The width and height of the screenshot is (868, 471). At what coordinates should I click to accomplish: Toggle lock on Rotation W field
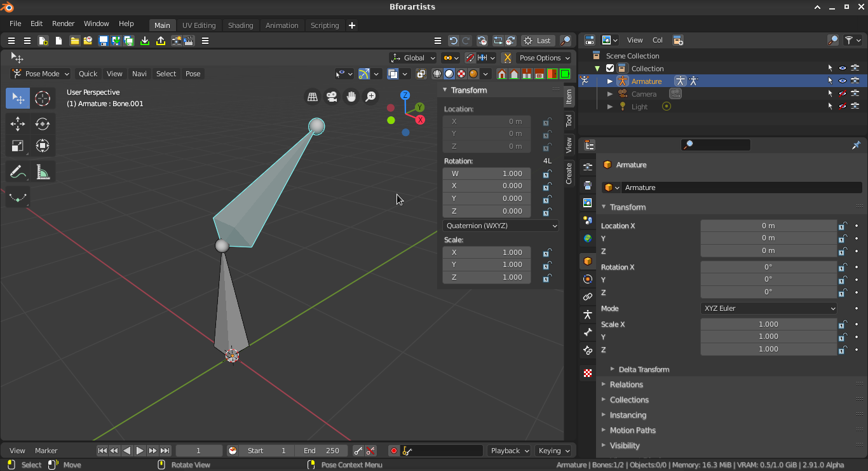(x=546, y=174)
